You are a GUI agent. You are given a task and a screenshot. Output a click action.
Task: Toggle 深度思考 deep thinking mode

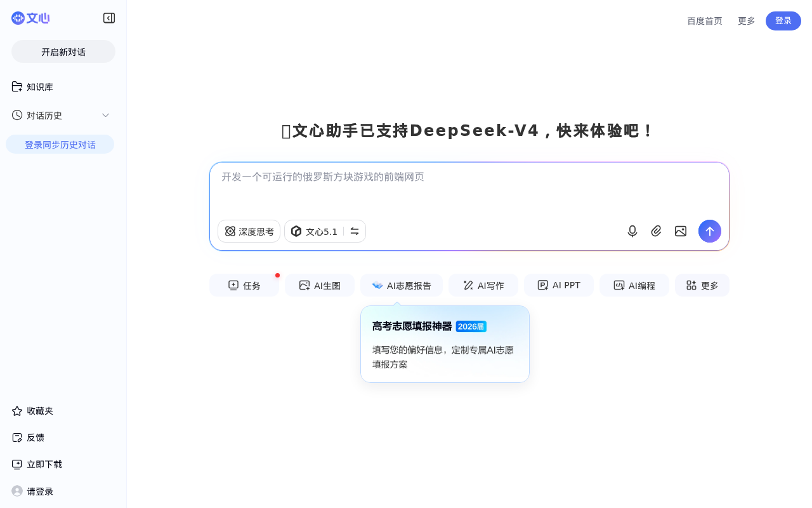point(249,231)
